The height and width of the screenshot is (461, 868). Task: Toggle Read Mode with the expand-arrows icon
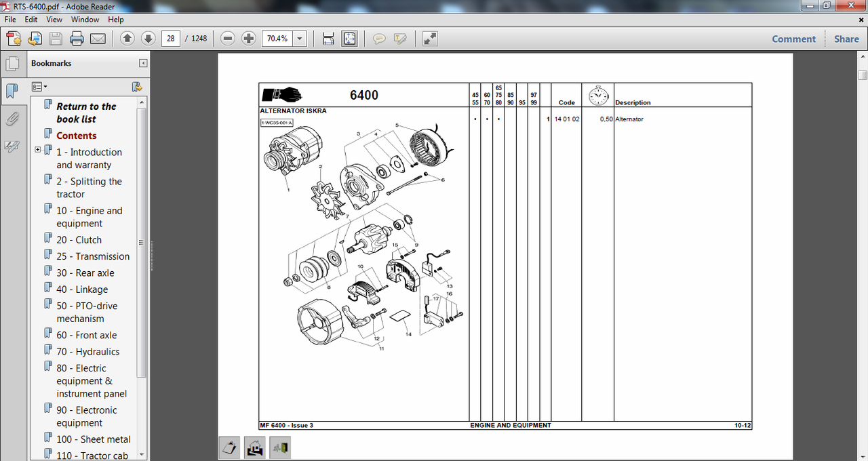[x=429, y=39]
